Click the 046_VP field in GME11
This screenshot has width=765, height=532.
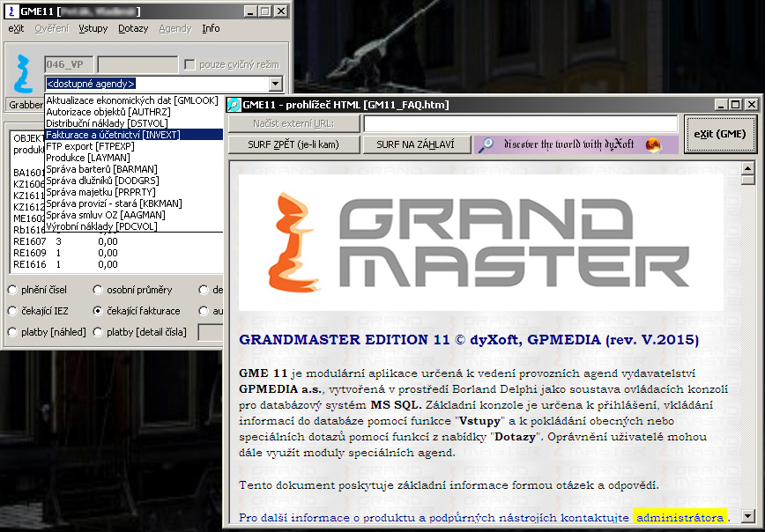pos(69,64)
